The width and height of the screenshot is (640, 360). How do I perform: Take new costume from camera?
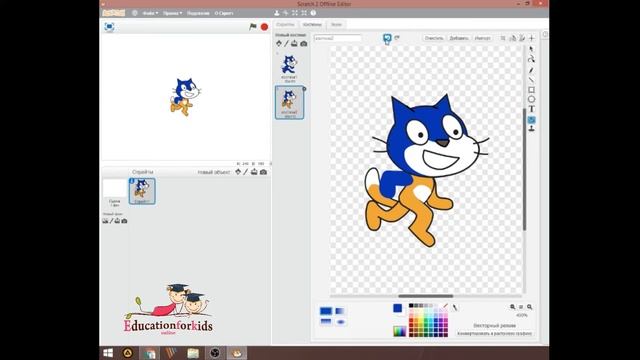point(304,44)
